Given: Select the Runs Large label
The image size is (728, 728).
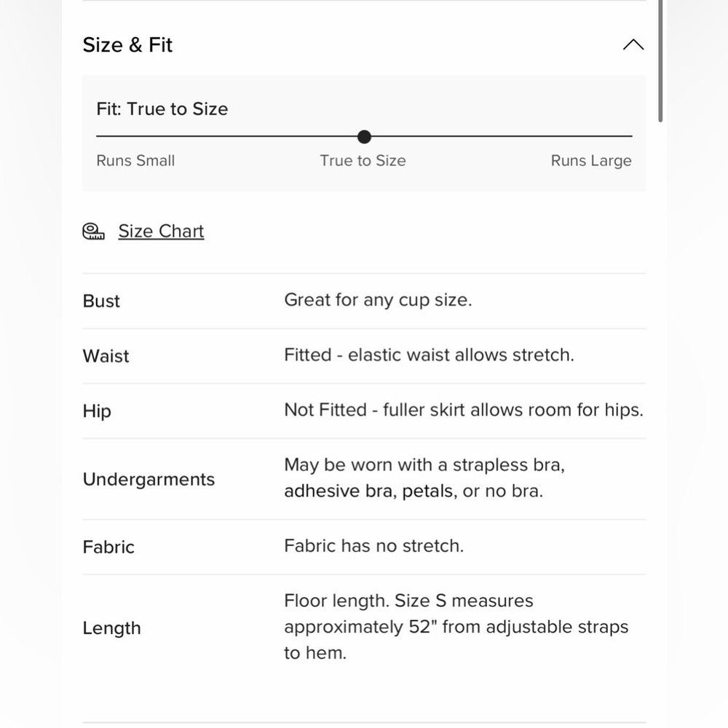Looking at the screenshot, I should [591, 161].
